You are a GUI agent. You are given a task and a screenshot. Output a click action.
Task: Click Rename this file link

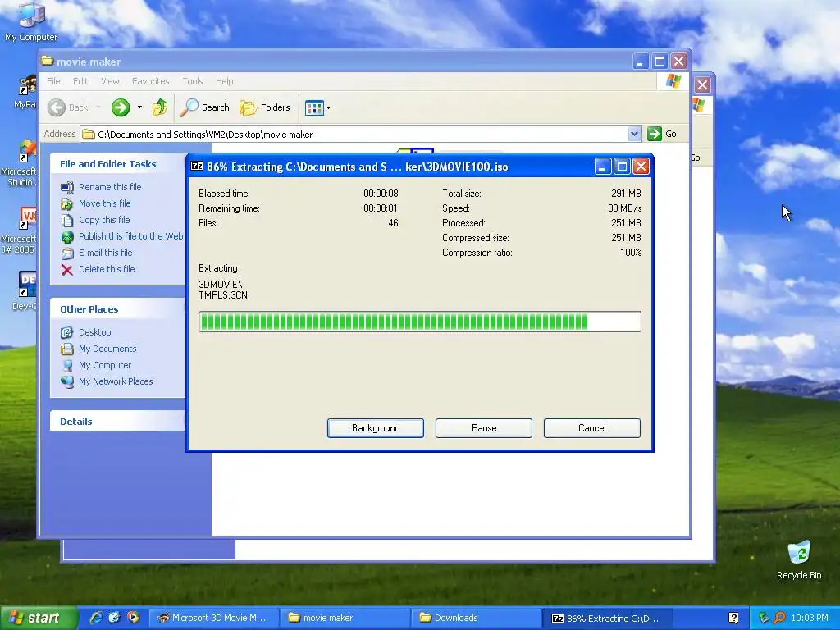pos(110,187)
